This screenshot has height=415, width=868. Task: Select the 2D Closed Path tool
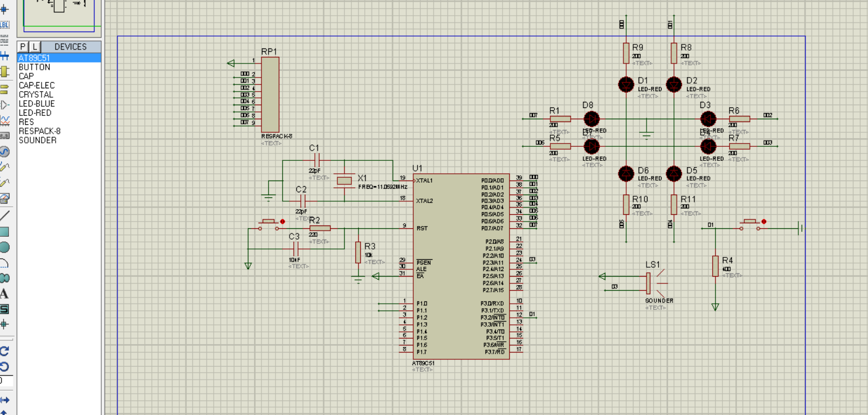pyautogui.click(x=4, y=278)
